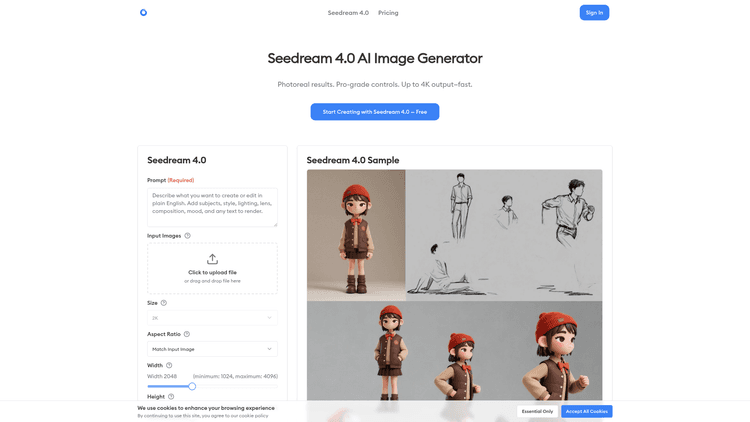Focus the Prompt text area
The image size is (750, 422).
click(212, 207)
